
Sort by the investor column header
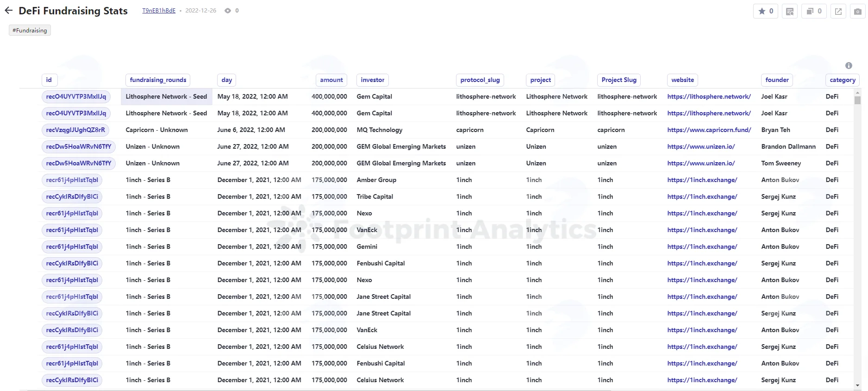click(373, 80)
